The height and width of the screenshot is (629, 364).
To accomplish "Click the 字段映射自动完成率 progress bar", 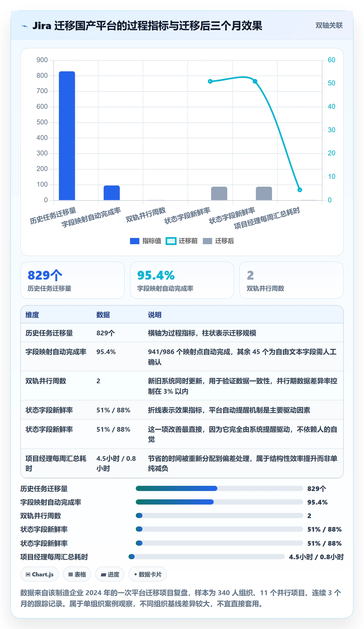I will 219,502.
